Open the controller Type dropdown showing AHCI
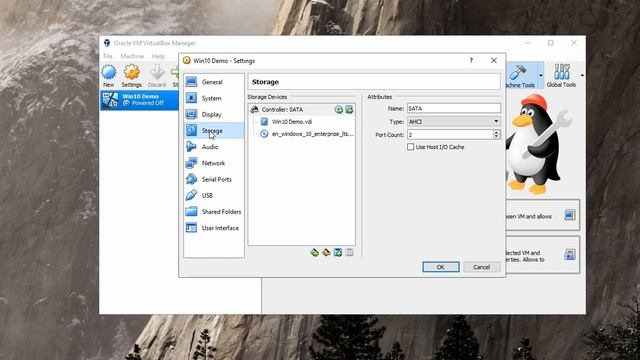 454,122
